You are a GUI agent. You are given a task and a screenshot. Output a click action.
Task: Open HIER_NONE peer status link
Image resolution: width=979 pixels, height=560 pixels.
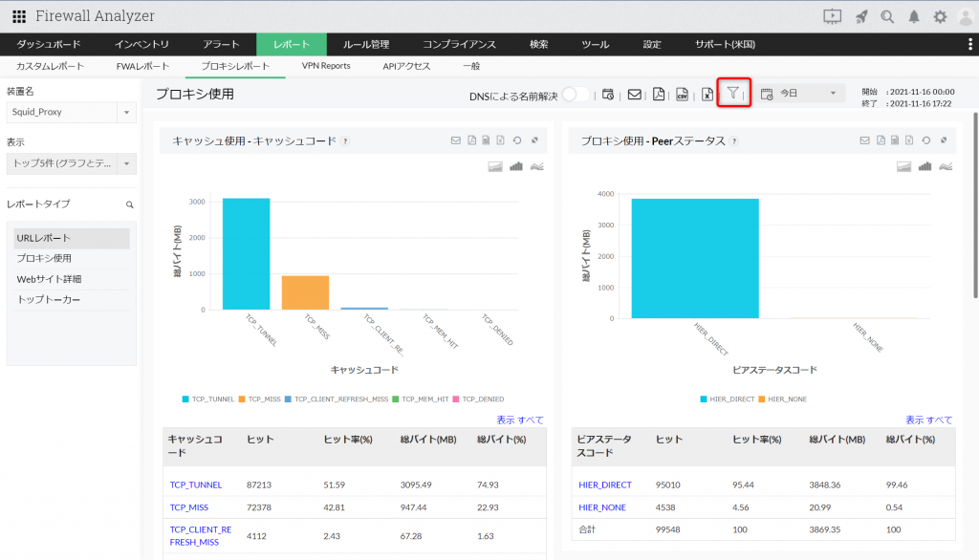tap(602, 507)
